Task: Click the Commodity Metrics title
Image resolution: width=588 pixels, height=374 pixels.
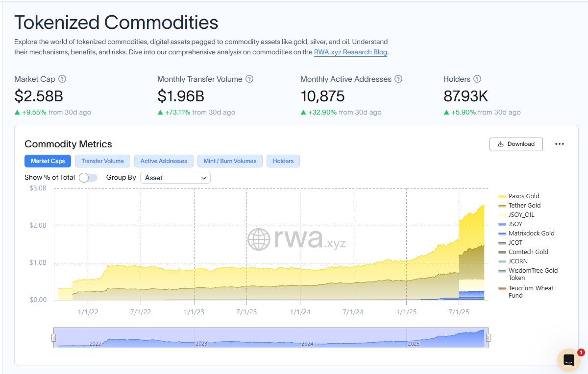Action: click(68, 144)
